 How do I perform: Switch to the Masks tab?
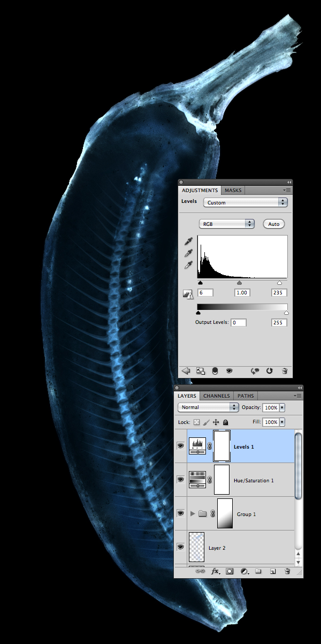[233, 190]
